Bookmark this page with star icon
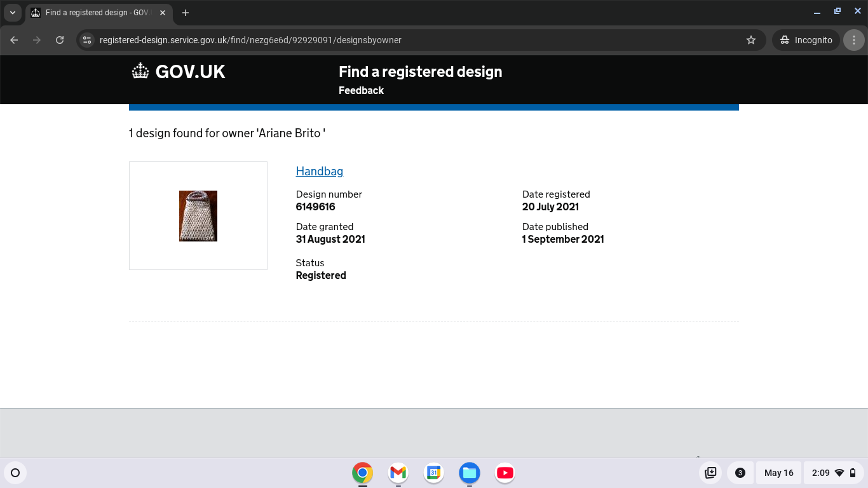868x488 pixels. 751,40
